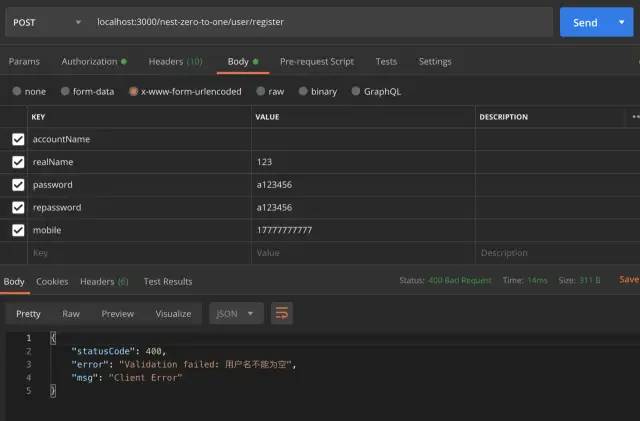Switch to the response Body tab
Viewport: 640px width, 421px height.
14,281
